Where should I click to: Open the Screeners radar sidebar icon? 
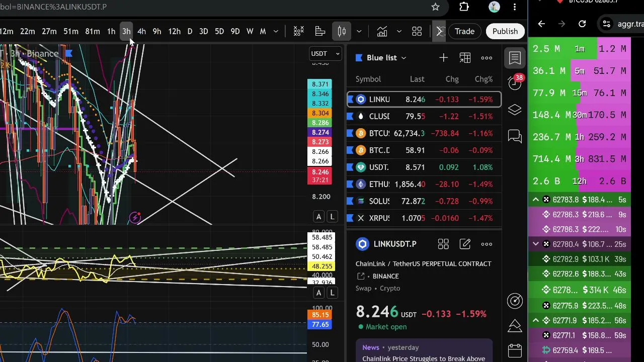[515, 301]
